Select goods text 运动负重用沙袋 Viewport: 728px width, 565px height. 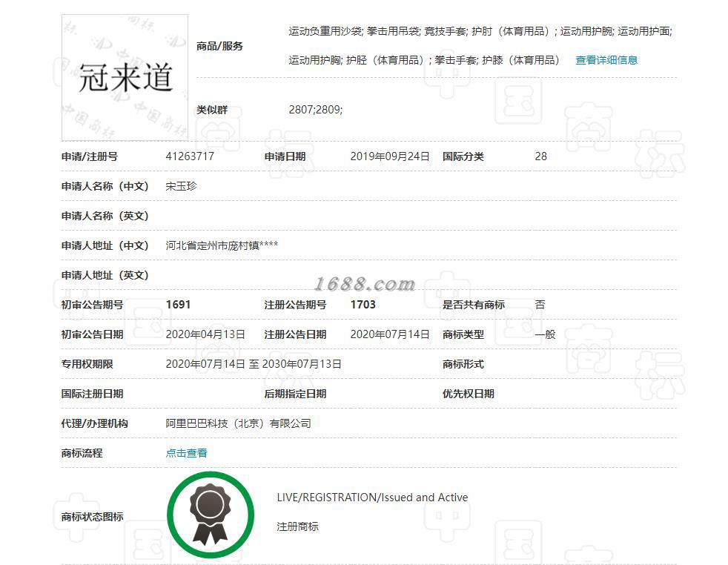(x=325, y=31)
